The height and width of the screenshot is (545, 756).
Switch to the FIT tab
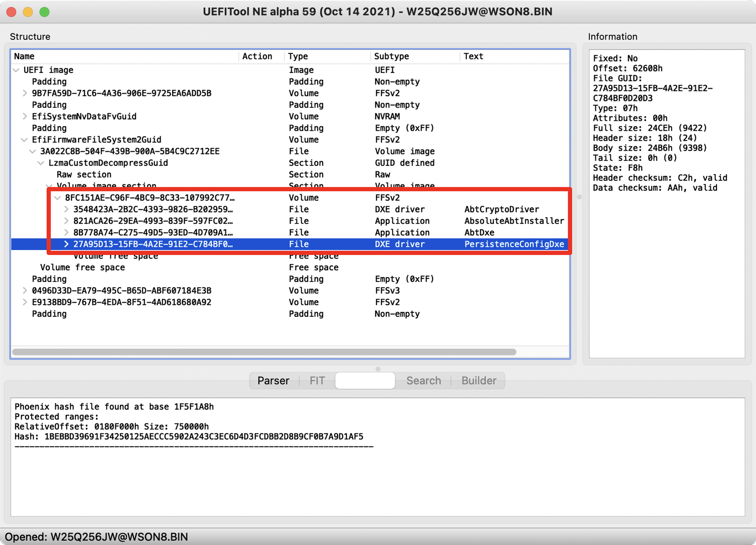click(317, 381)
